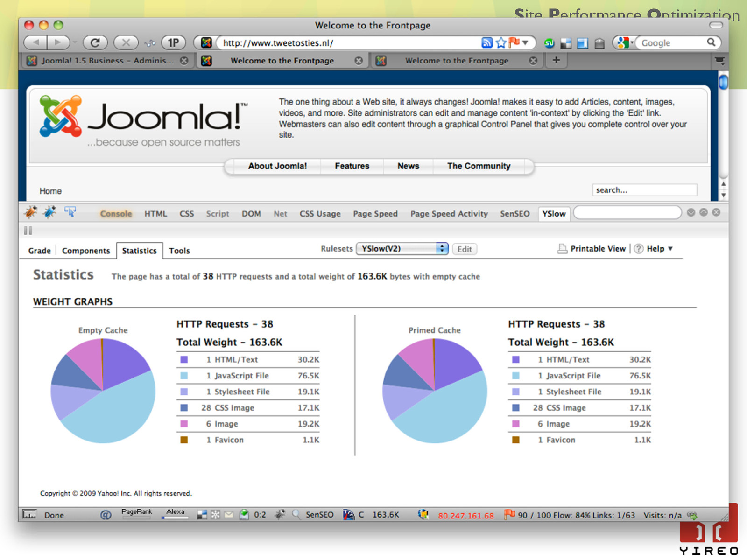This screenshot has height=560, width=747.
Task: Activate the Firebug inspect element tool
Action: pyautogui.click(x=70, y=212)
